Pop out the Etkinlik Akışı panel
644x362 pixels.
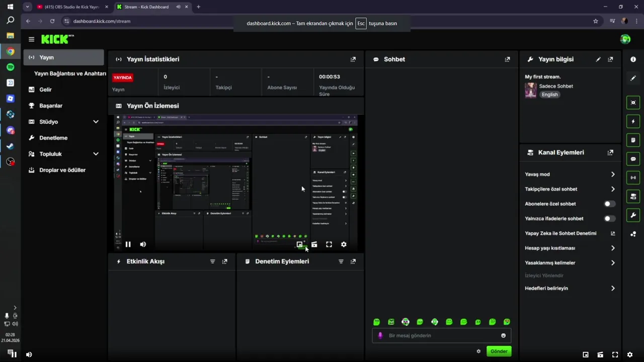click(x=224, y=261)
